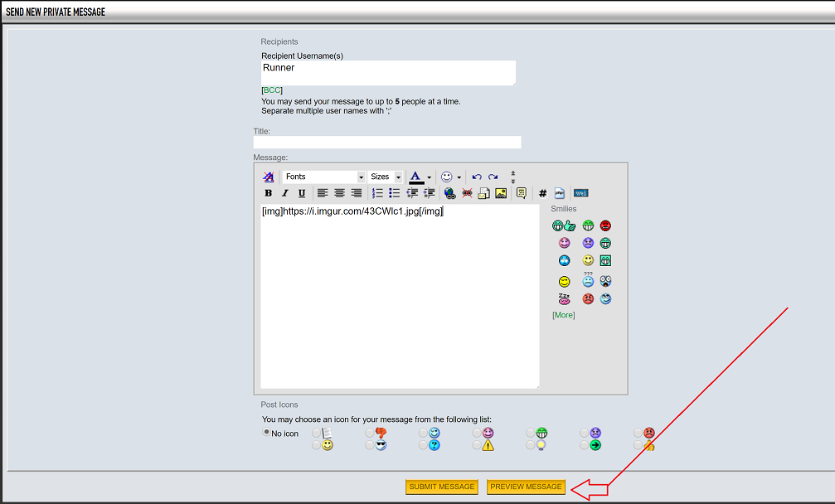Image resolution: width=835 pixels, height=504 pixels.
Task: Show more smilies via the More link
Action: [563, 315]
